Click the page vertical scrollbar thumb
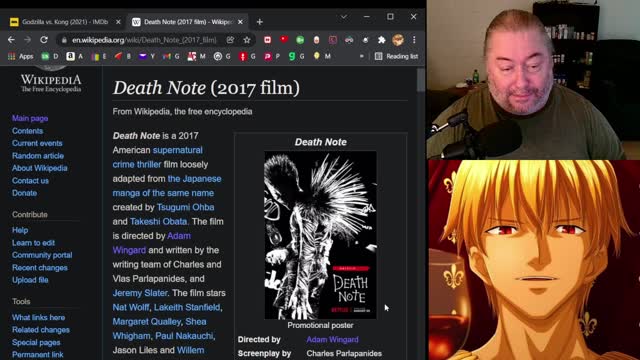The height and width of the screenshot is (360, 640). pos(420,80)
